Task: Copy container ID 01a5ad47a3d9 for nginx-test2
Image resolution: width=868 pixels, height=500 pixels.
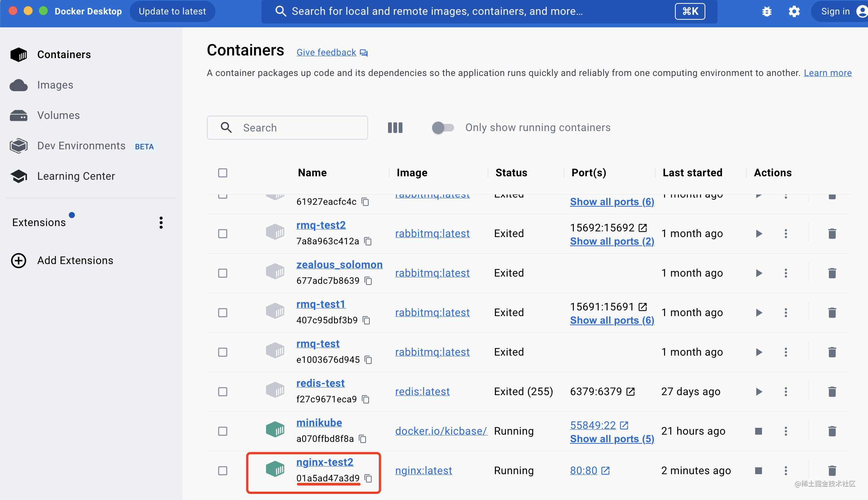Action: 368,478
